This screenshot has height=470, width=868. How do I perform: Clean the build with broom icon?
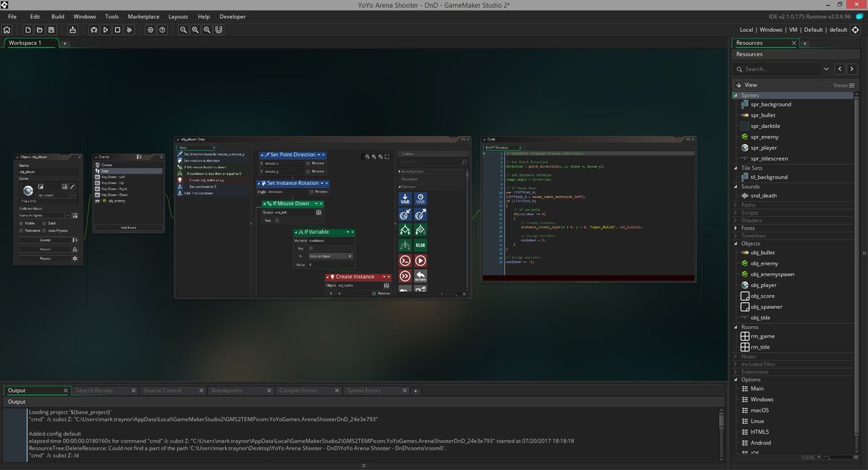[x=129, y=30]
